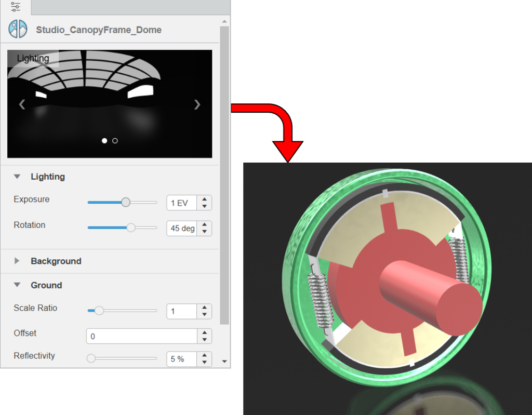The height and width of the screenshot is (415, 532).
Task: Click the Reflectivity label
Action: pos(34,356)
